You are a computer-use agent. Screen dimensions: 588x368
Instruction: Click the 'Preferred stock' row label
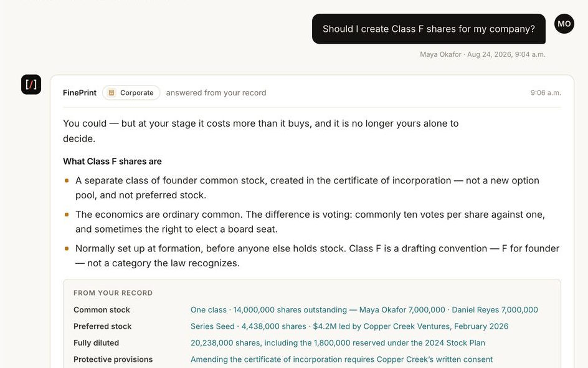pyautogui.click(x=102, y=326)
